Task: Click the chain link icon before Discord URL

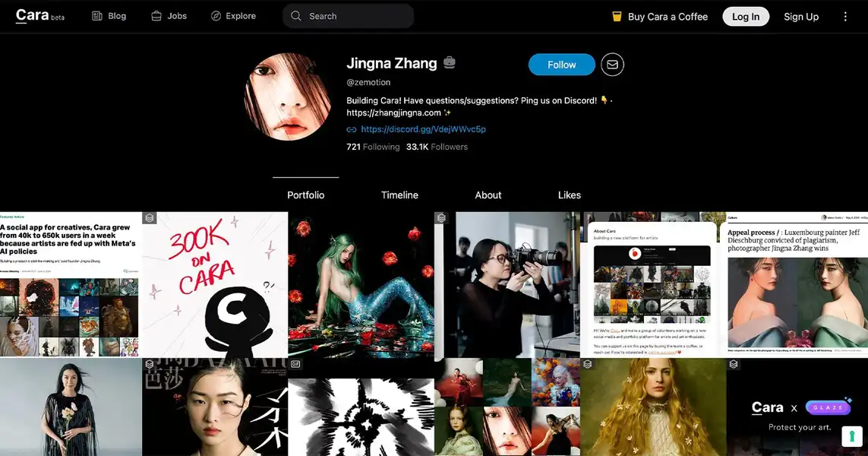Action: 352,130
